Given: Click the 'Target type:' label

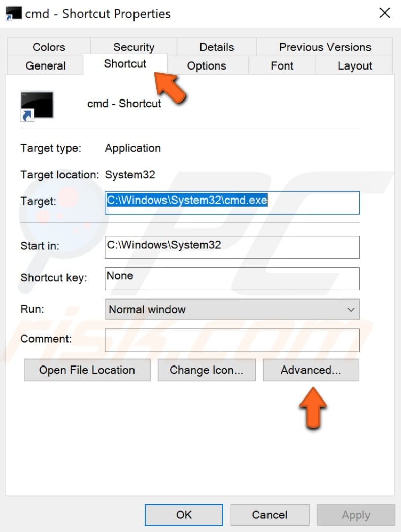Looking at the screenshot, I should point(51,148).
